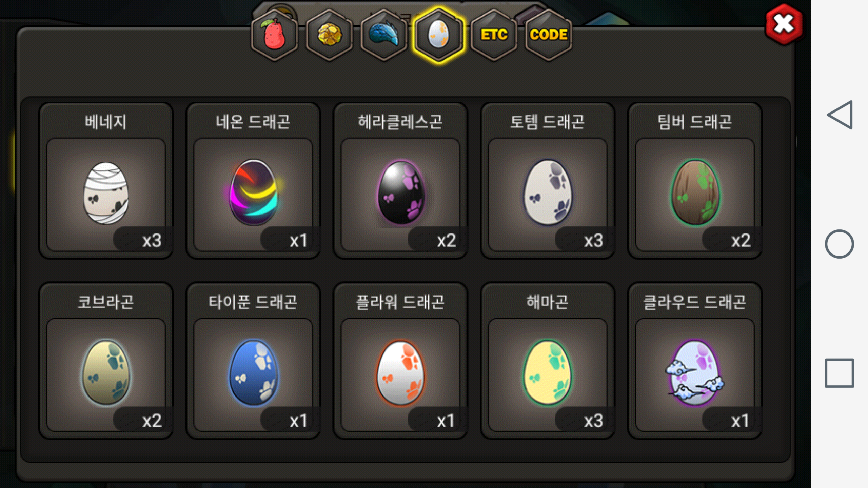Tap the Android home circle button
This screenshot has width=868, height=488.
point(840,244)
